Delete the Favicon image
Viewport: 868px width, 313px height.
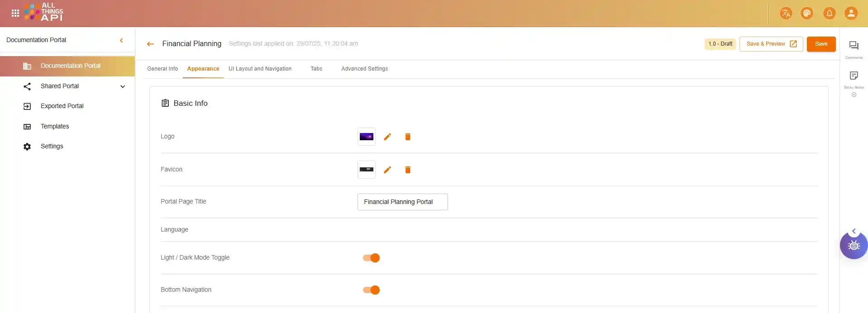coord(408,170)
